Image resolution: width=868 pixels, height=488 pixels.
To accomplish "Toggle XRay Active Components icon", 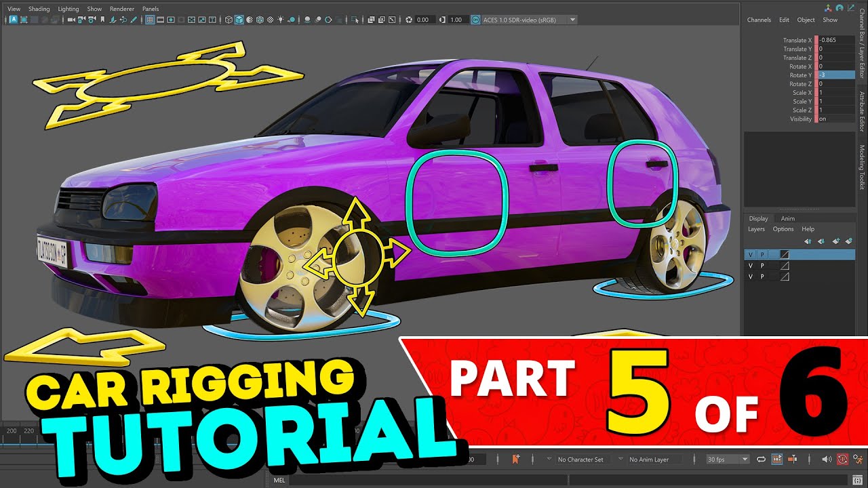I will pyautogui.click(x=382, y=20).
